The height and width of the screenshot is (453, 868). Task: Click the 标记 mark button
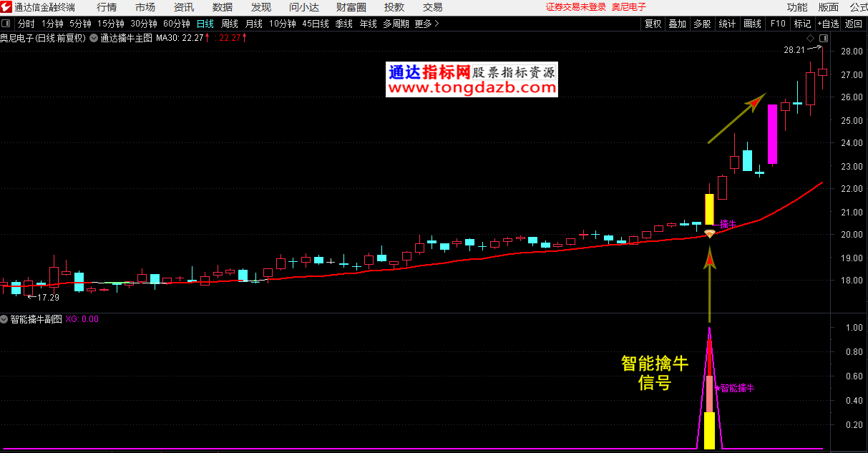[802, 24]
